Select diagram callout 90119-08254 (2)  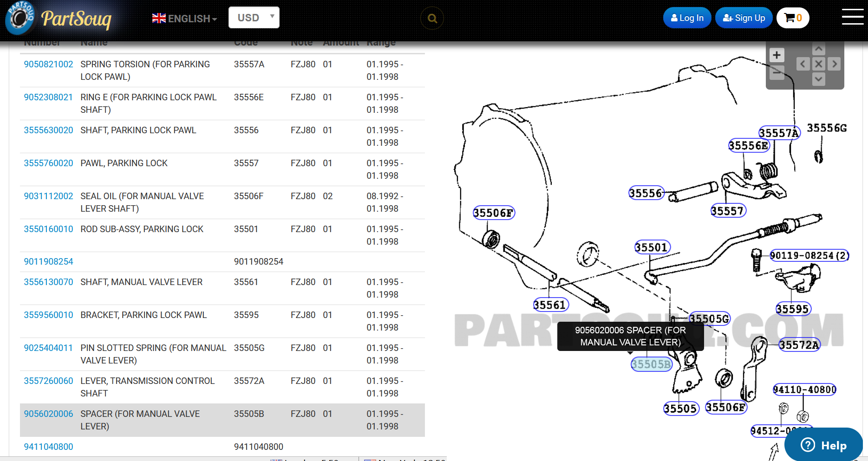tap(809, 255)
